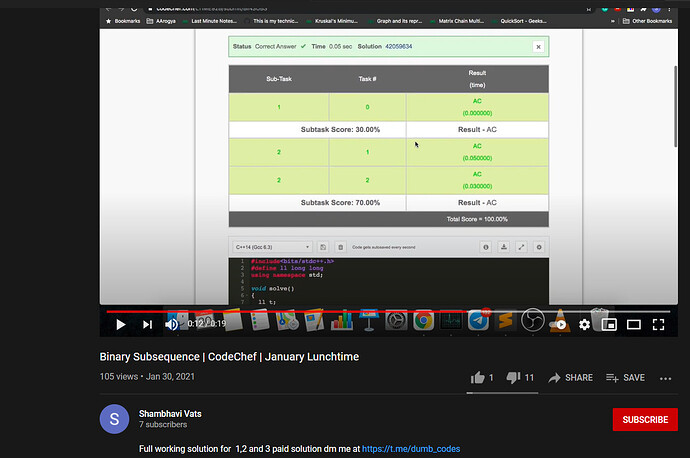Skip to the next video
This screenshot has height=458, width=690.
point(147,325)
